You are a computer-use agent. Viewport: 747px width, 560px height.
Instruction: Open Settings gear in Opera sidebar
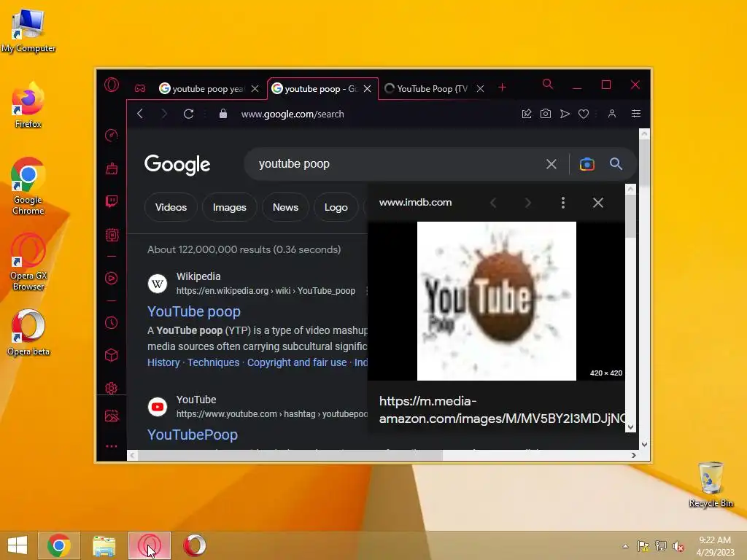pos(112,388)
